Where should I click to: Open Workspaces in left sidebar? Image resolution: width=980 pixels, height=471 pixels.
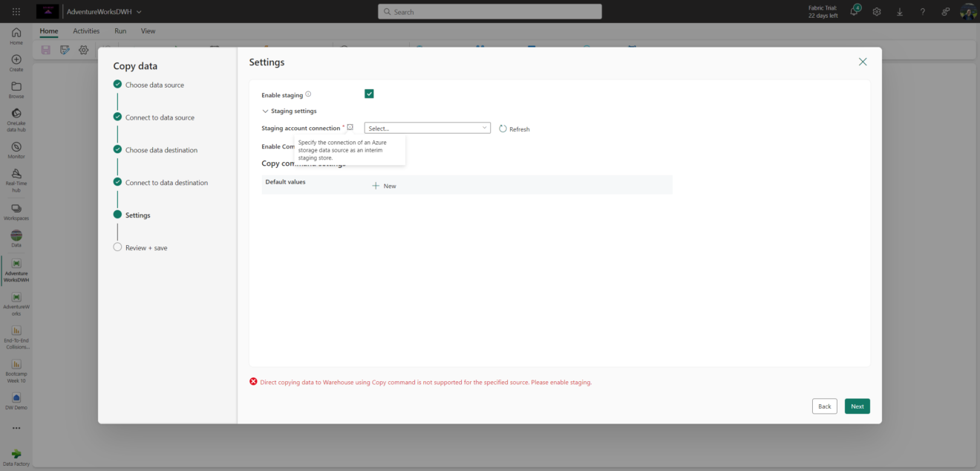[16, 211]
